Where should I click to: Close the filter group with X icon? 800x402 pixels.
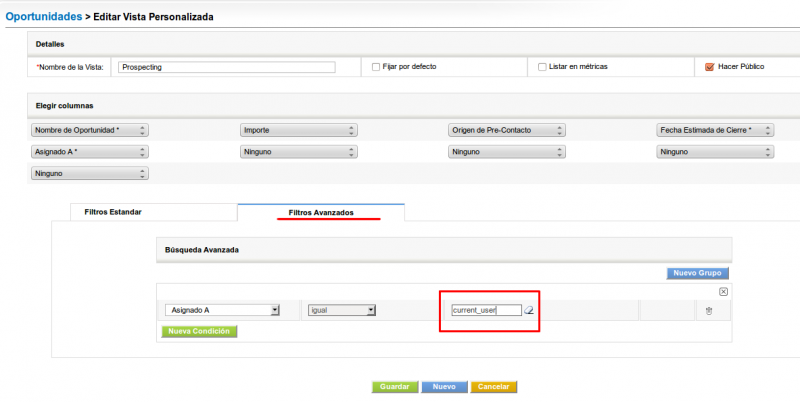(723, 291)
